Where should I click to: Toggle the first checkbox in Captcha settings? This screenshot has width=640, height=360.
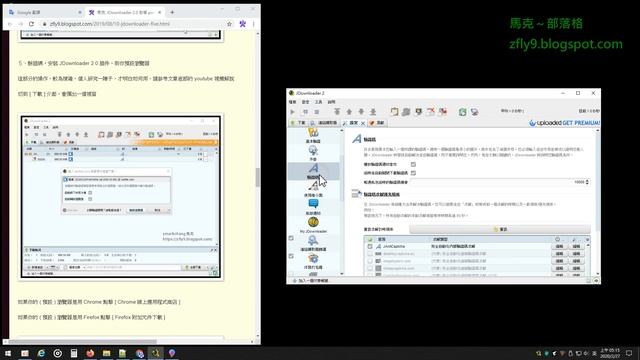click(413, 164)
